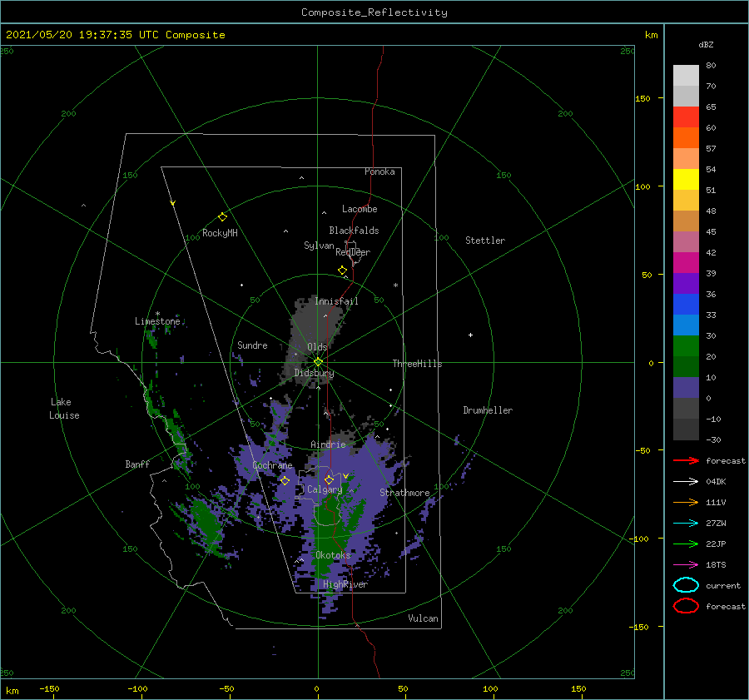Click the Drumheller label
The image size is (749, 700).
[x=488, y=410]
